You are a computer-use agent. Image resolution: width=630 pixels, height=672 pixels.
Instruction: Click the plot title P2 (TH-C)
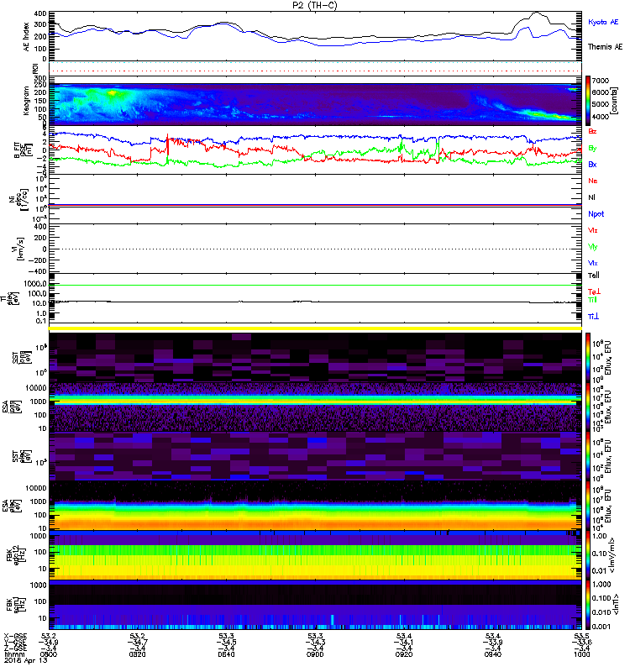pos(314,5)
